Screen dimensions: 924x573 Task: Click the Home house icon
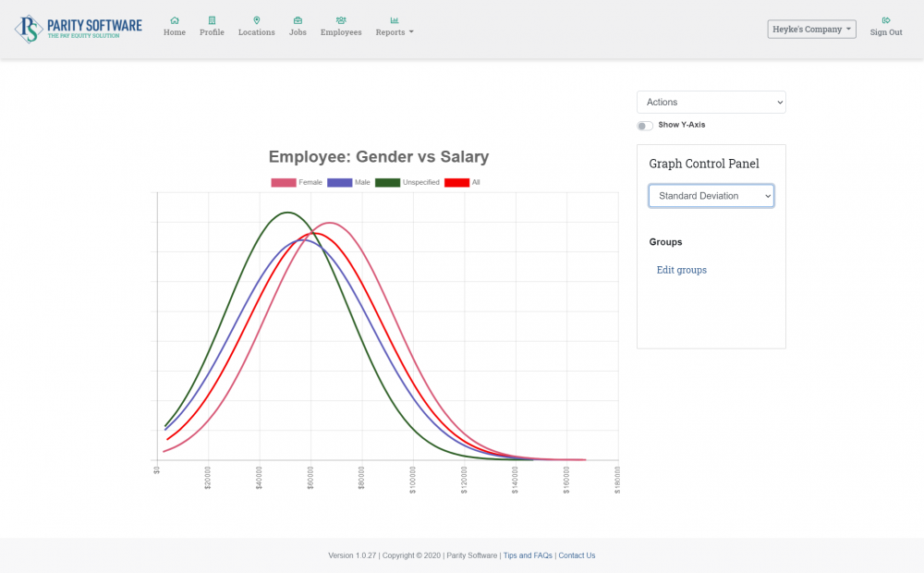pyautogui.click(x=175, y=19)
